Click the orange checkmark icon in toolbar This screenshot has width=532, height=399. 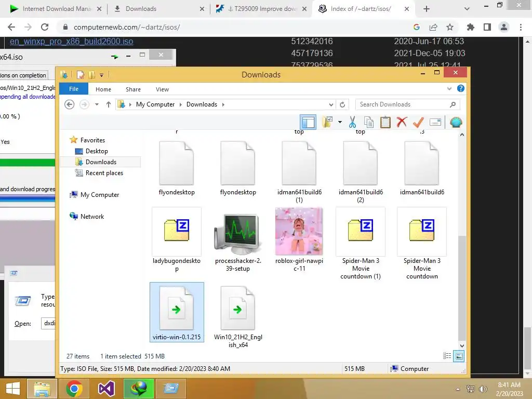(418, 122)
